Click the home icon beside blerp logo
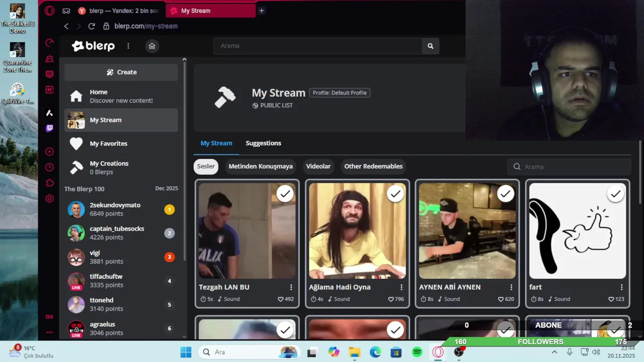The image size is (644, 362). click(152, 46)
